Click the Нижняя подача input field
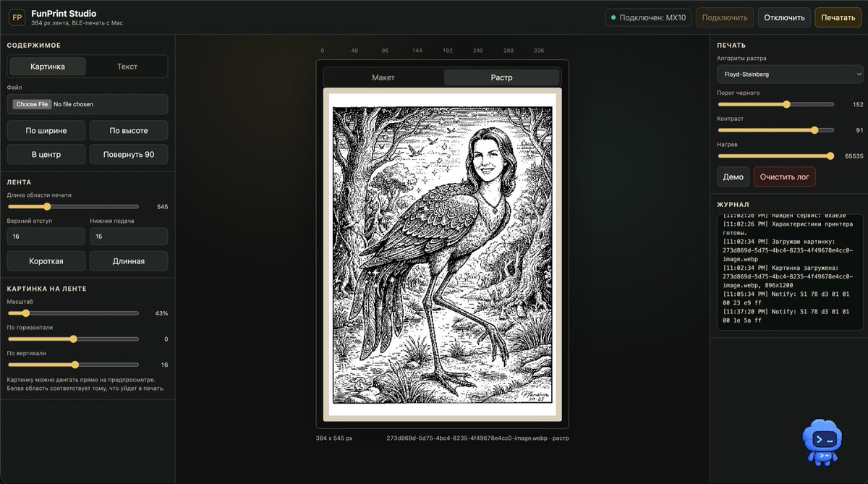The image size is (868, 484). click(129, 237)
